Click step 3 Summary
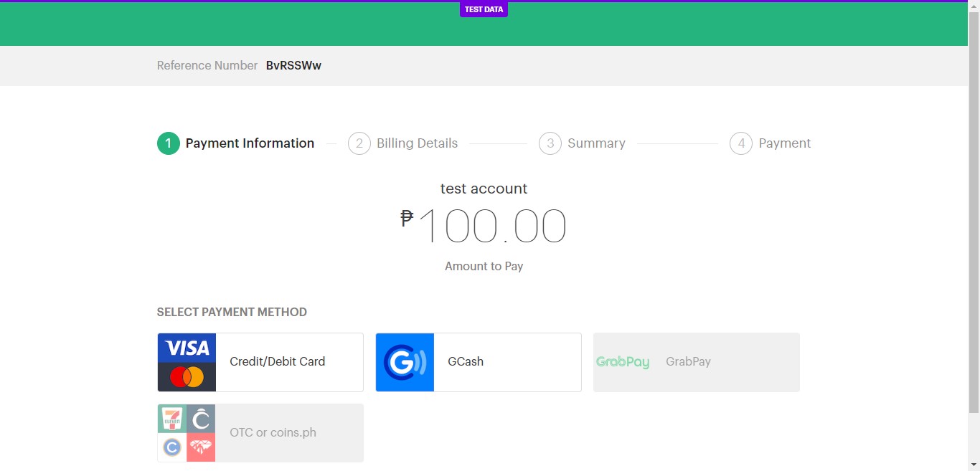Image resolution: width=980 pixels, height=471 pixels. (x=583, y=143)
